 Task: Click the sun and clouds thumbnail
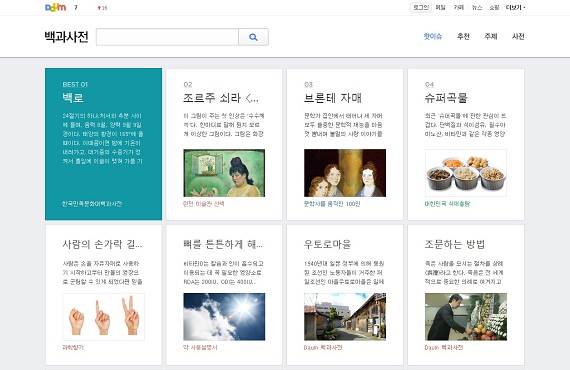pyautogui.click(x=224, y=317)
